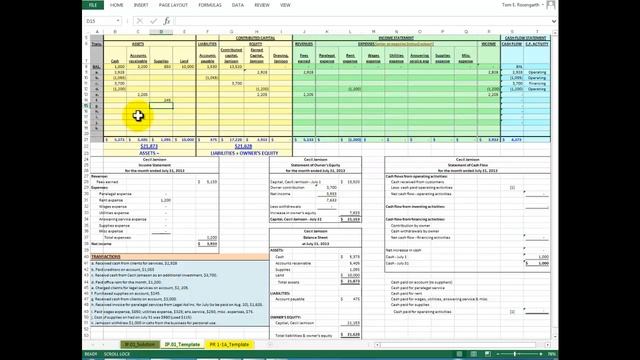Open the Name Box dropdown arrow
This screenshot has width=640, height=360.
[118, 21]
